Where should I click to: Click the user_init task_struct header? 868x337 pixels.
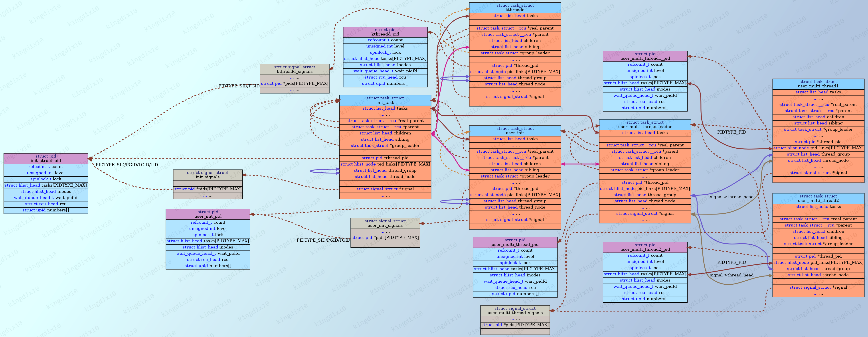pyautogui.click(x=515, y=131)
